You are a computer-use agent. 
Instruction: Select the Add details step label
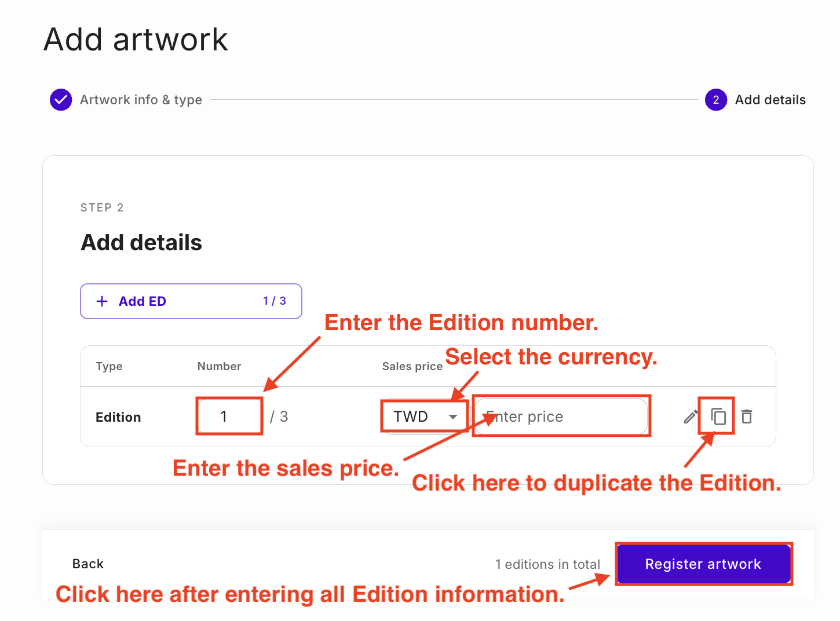pos(770,100)
